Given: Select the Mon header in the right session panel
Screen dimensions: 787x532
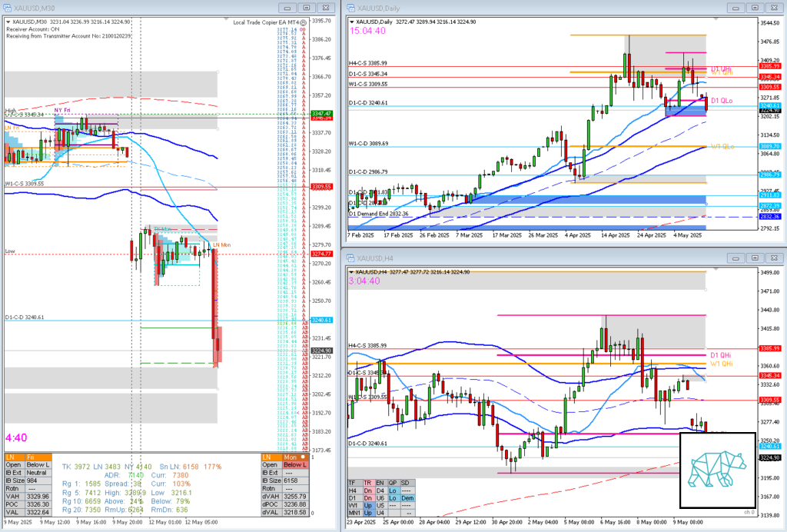Looking at the screenshot, I should (296, 457).
